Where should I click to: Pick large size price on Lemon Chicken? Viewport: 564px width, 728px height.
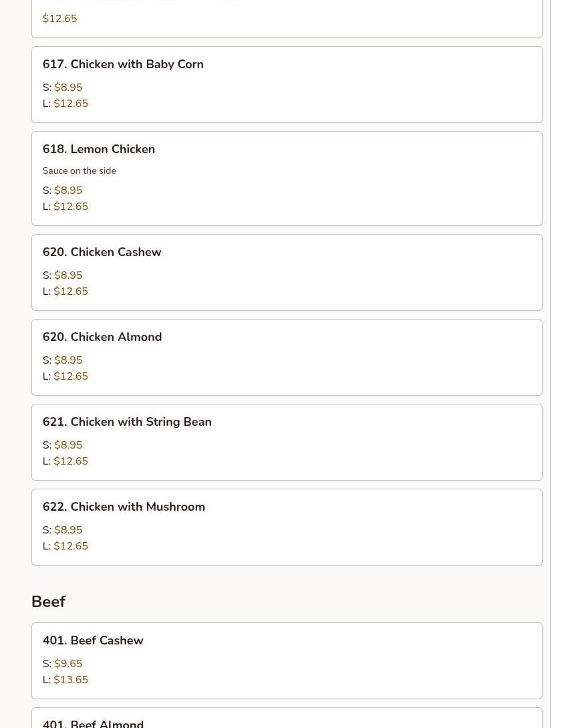[x=71, y=207]
